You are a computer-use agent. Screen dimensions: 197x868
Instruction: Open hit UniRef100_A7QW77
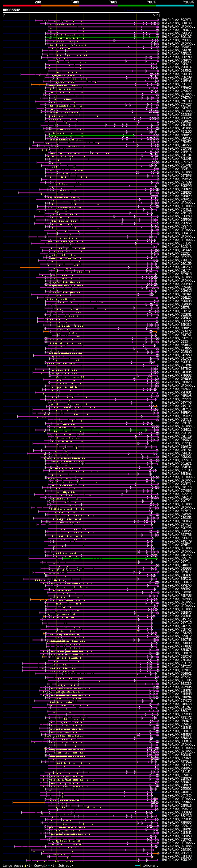[177, 30]
